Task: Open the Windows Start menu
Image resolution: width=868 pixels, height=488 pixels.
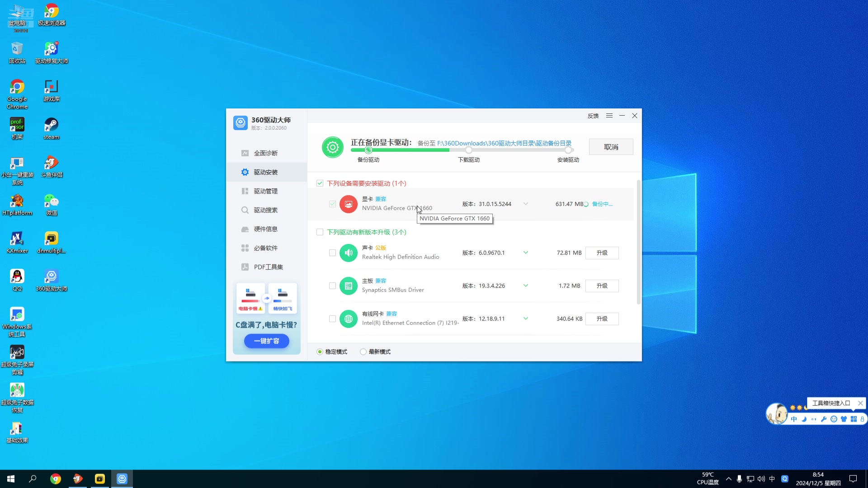Action: 11,479
